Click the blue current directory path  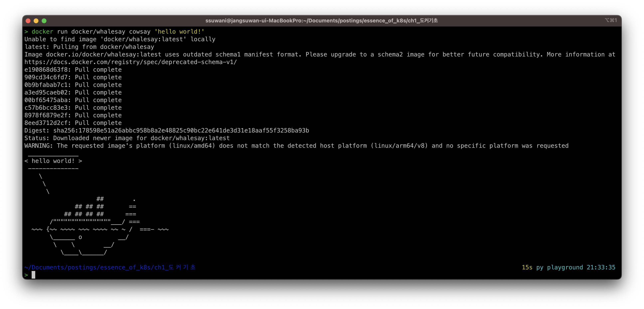(110, 268)
